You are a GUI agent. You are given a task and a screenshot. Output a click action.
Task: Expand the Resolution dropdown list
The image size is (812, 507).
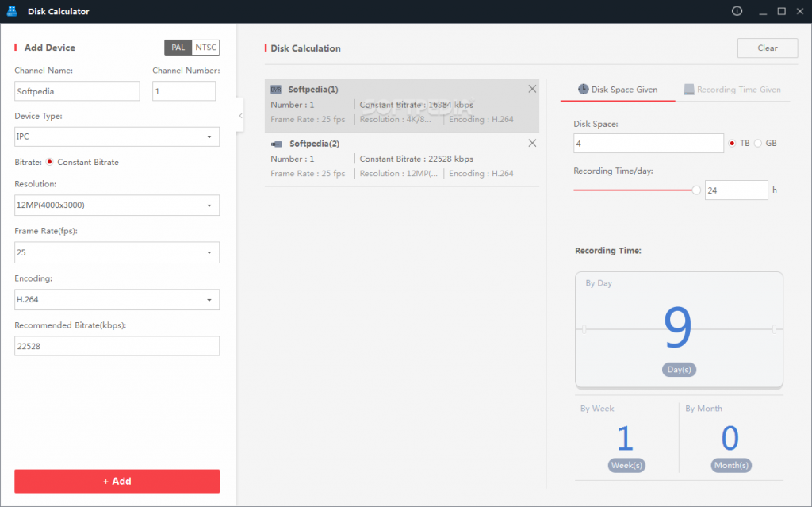point(117,205)
